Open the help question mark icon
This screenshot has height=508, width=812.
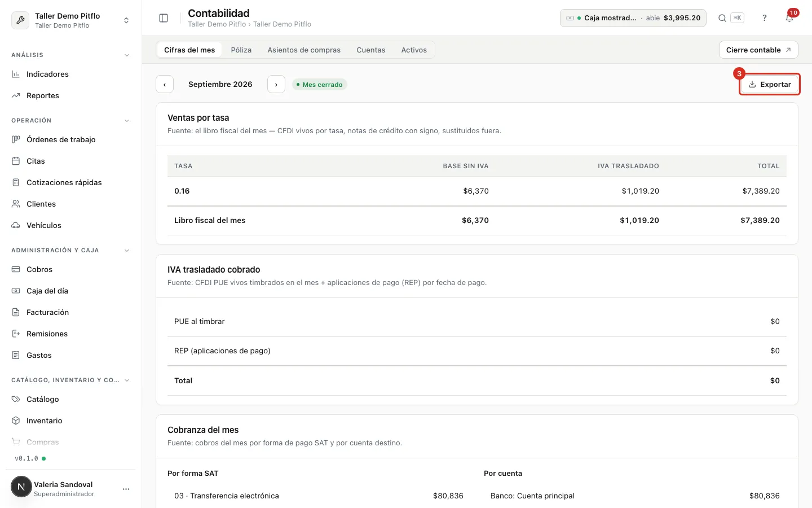tap(765, 18)
